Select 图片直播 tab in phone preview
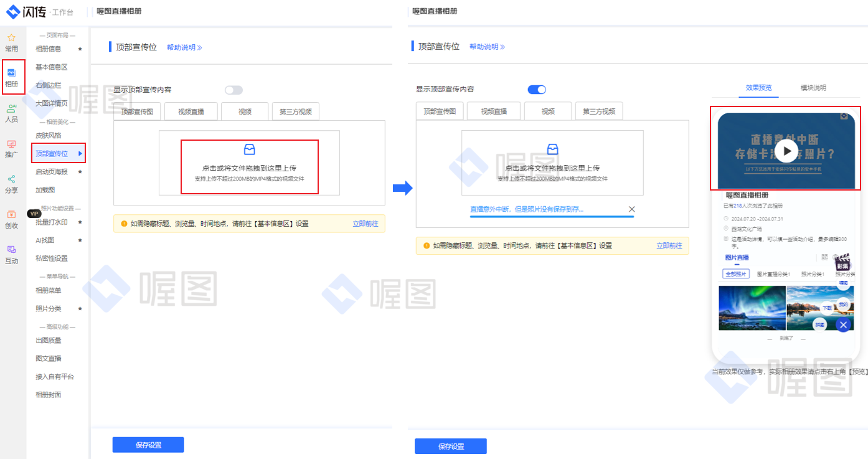 tap(737, 258)
